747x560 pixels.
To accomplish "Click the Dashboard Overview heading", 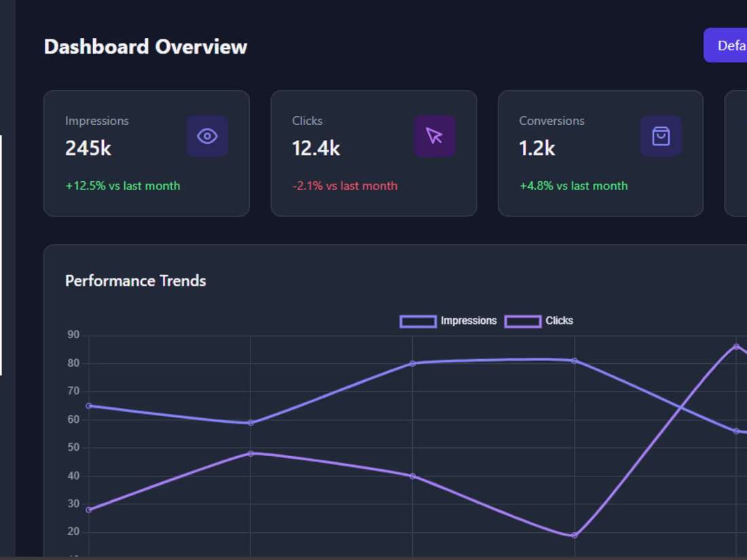I will [x=145, y=47].
